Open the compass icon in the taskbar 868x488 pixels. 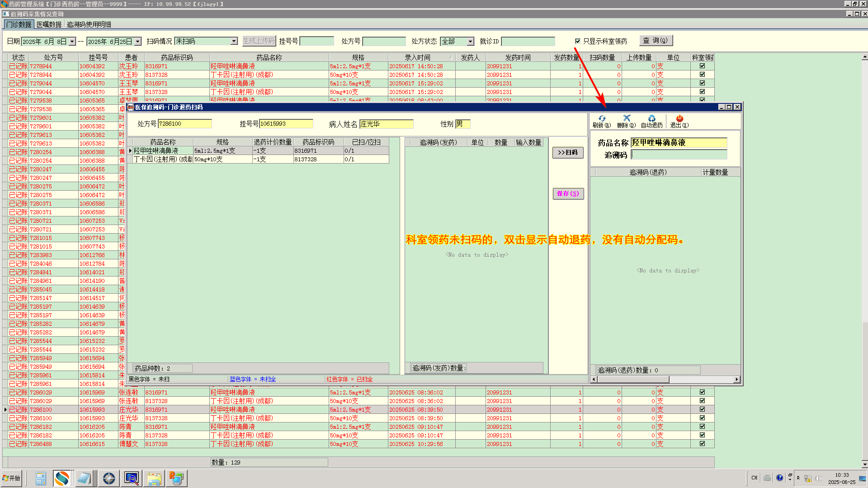coord(108,478)
